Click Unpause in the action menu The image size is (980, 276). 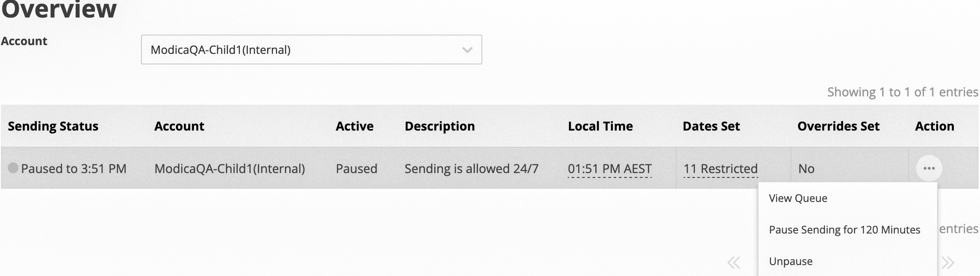coord(791,262)
